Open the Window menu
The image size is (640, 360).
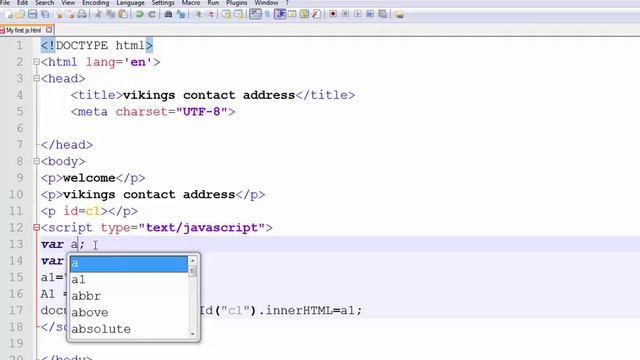click(x=266, y=3)
